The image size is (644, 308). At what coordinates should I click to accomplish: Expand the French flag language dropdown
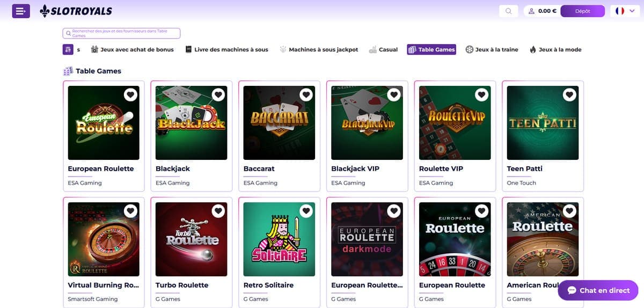[625, 11]
